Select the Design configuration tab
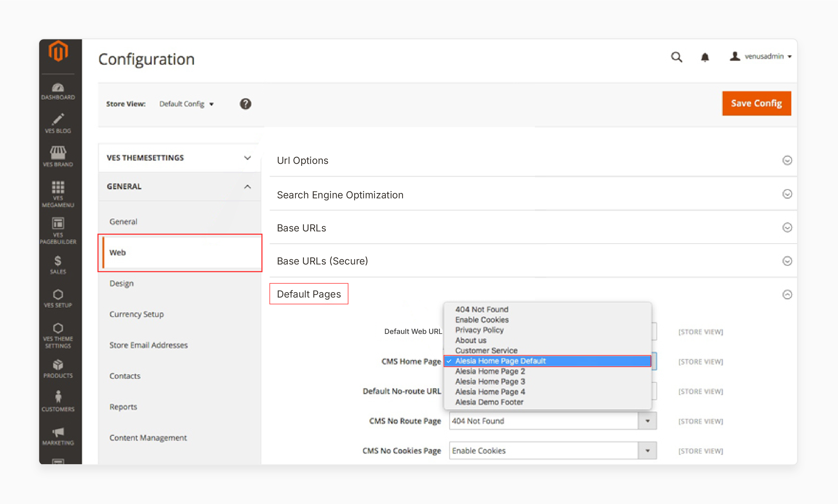 122,283
